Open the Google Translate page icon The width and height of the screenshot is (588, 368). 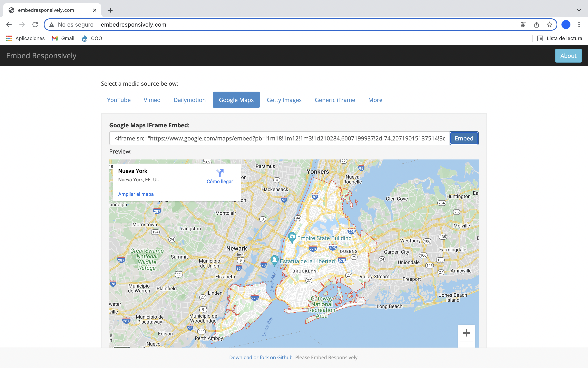[523, 25]
